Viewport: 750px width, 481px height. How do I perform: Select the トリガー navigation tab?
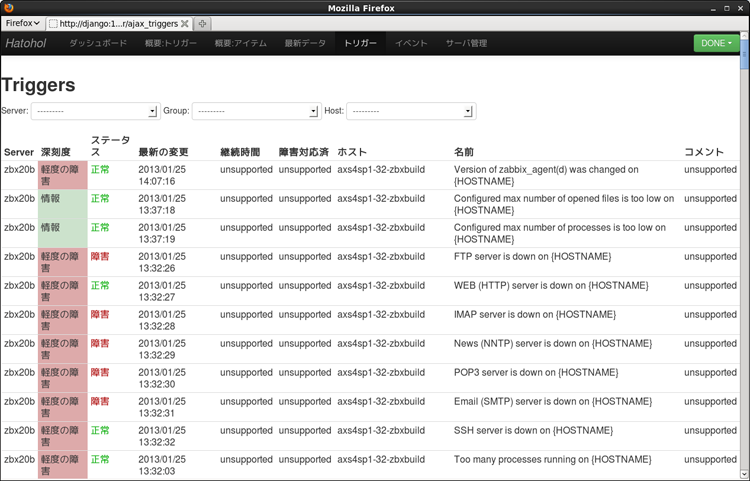point(360,44)
